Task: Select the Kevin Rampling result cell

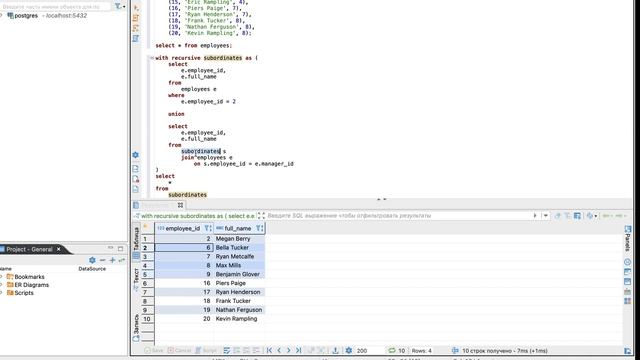Action: pos(240,319)
